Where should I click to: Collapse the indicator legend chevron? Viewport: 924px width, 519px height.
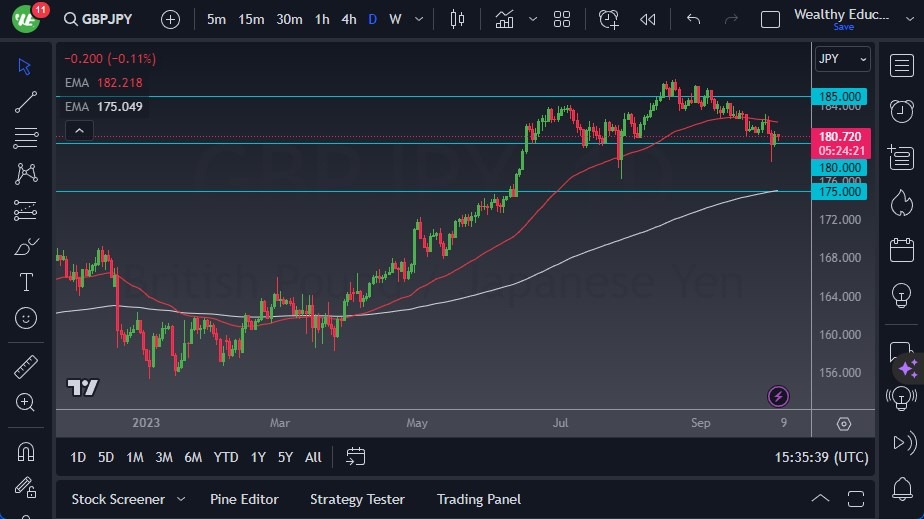coord(79,130)
